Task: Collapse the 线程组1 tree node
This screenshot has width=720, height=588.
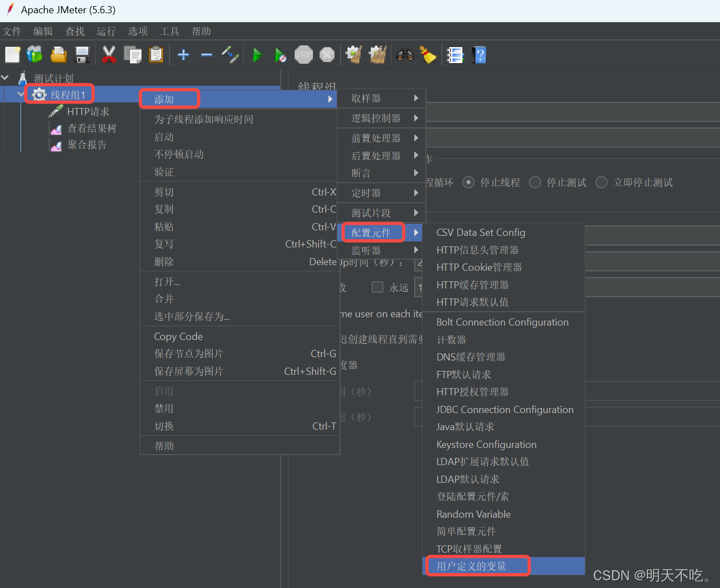Action: 21,94
